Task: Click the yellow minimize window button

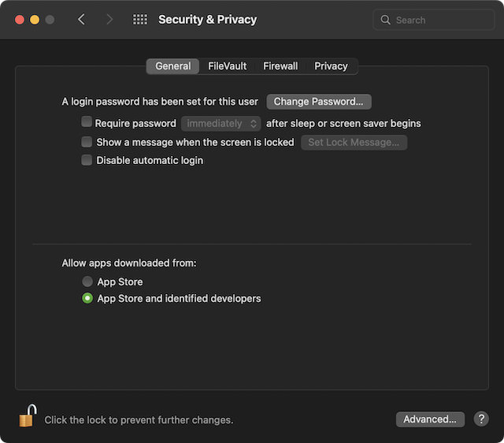Action: pos(35,20)
